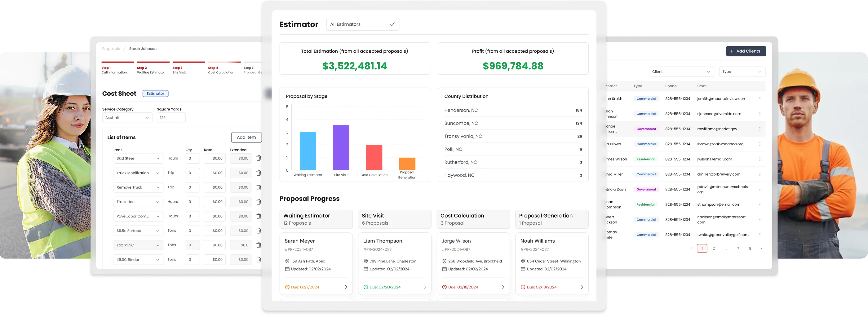Image resolution: width=868 pixels, height=316 pixels.
Task: Delete the Skid Steer item row
Action: click(x=259, y=158)
